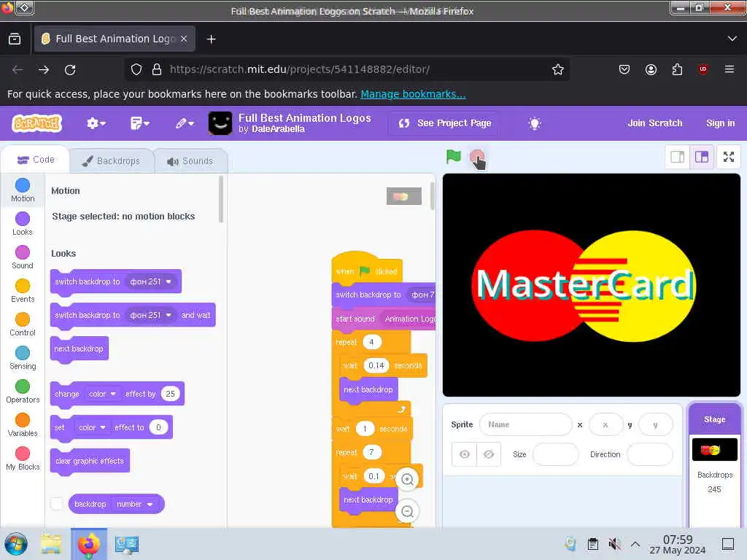Click the 25 value in change effect block

coord(170,394)
